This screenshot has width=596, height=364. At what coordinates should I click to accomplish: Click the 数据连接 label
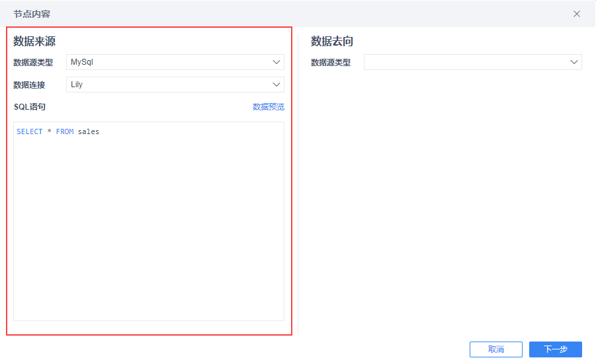pos(29,85)
